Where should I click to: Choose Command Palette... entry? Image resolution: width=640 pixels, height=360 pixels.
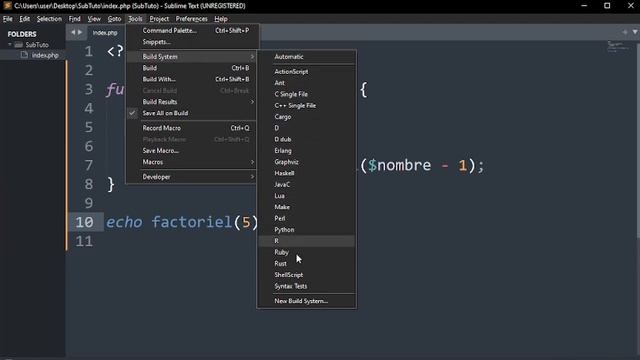click(x=191, y=31)
